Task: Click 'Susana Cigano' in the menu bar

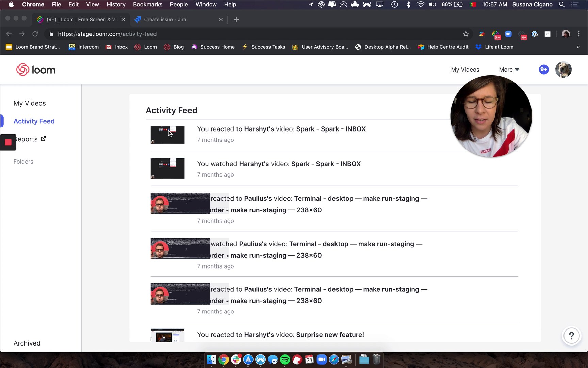Action: pyautogui.click(x=532, y=4)
